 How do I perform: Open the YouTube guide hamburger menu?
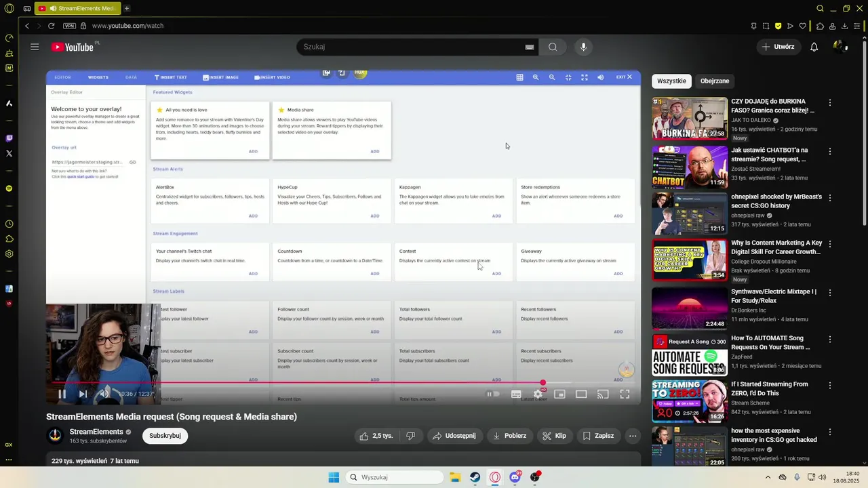[35, 47]
